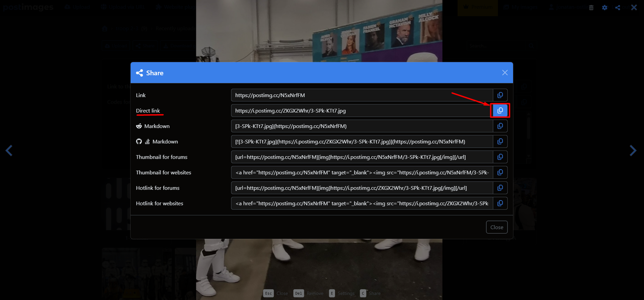This screenshot has width=644, height=300.
Task: Select the Reddit Markdown text field
Action: pos(362,126)
